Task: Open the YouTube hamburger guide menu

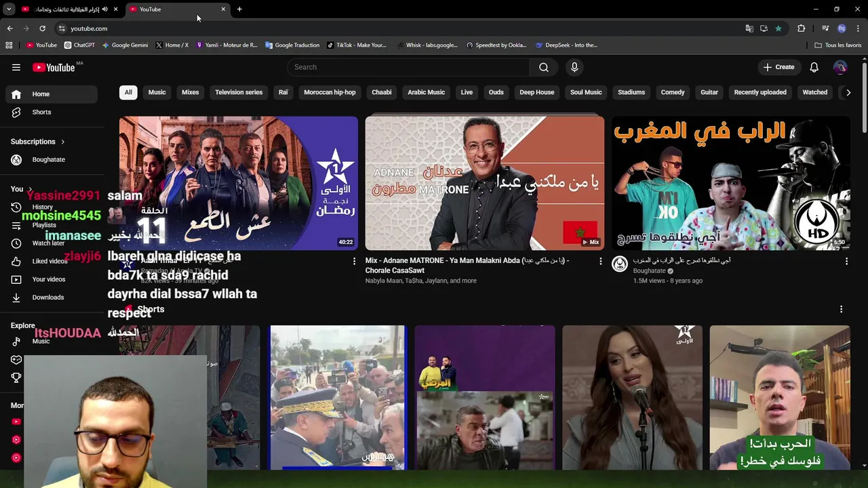Action: [16, 67]
